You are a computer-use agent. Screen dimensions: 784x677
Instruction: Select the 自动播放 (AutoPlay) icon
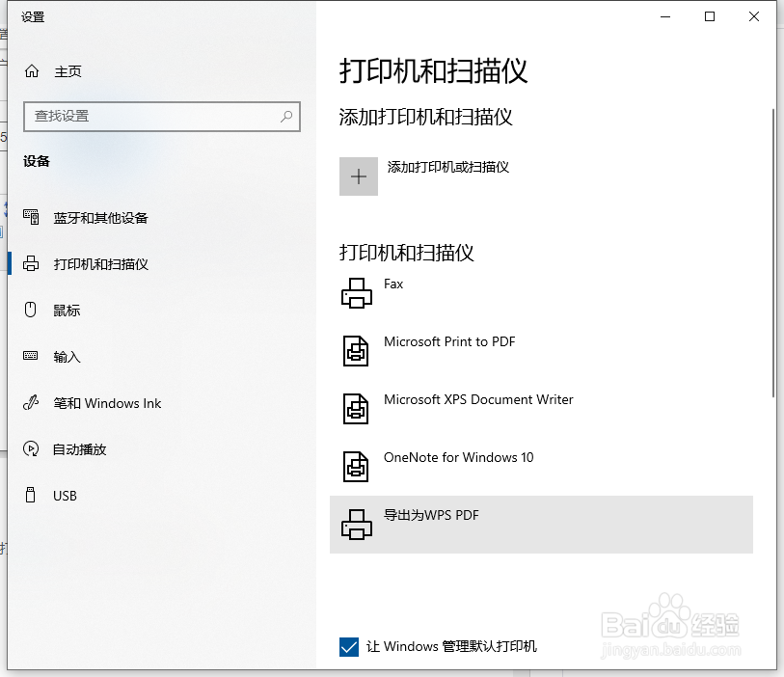coord(30,449)
